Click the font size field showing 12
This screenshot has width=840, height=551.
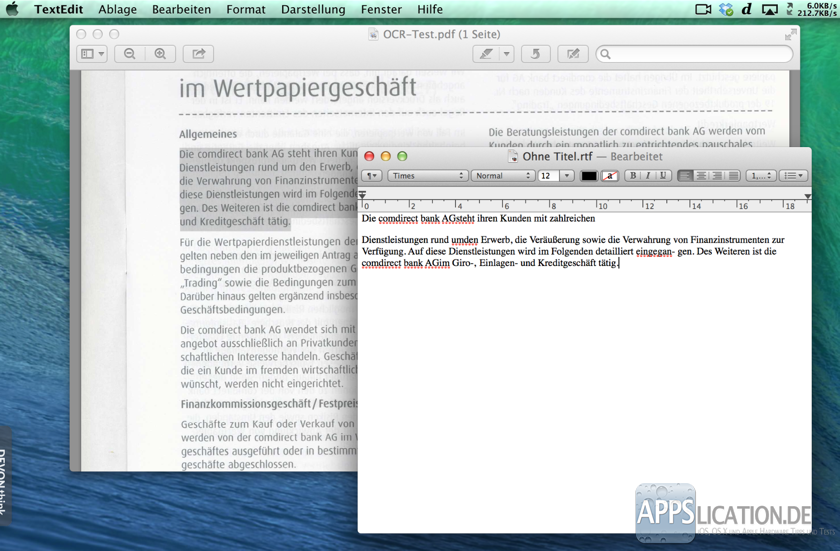point(548,176)
